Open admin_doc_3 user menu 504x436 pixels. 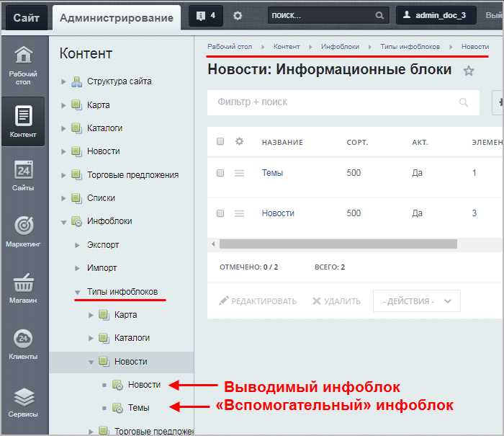(x=436, y=15)
